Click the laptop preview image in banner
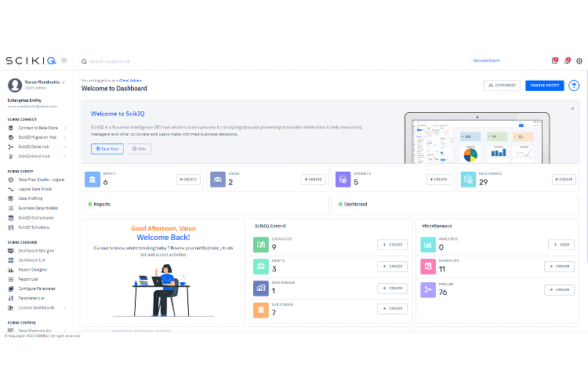Viewport: 588px width, 392px height. click(477, 138)
